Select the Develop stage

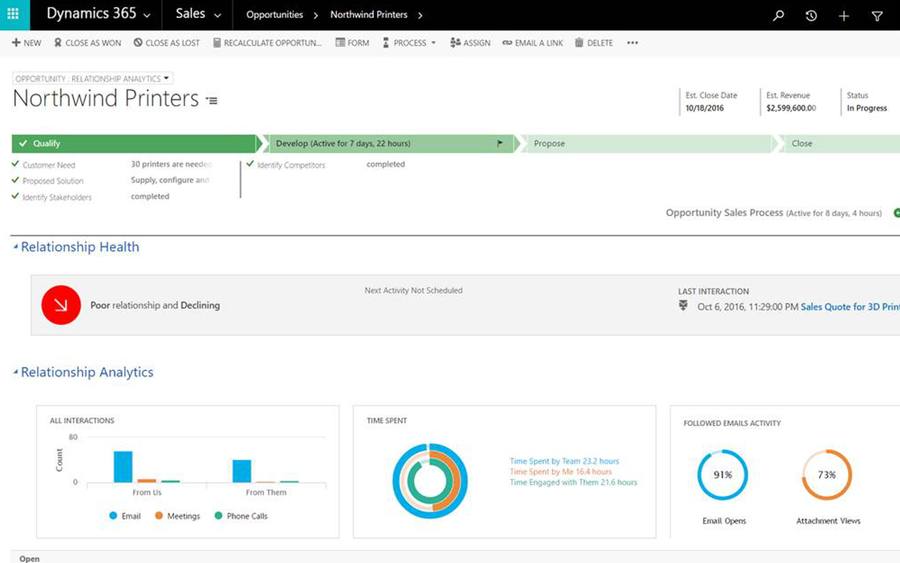pyautogui.click(x=390, y=143)
